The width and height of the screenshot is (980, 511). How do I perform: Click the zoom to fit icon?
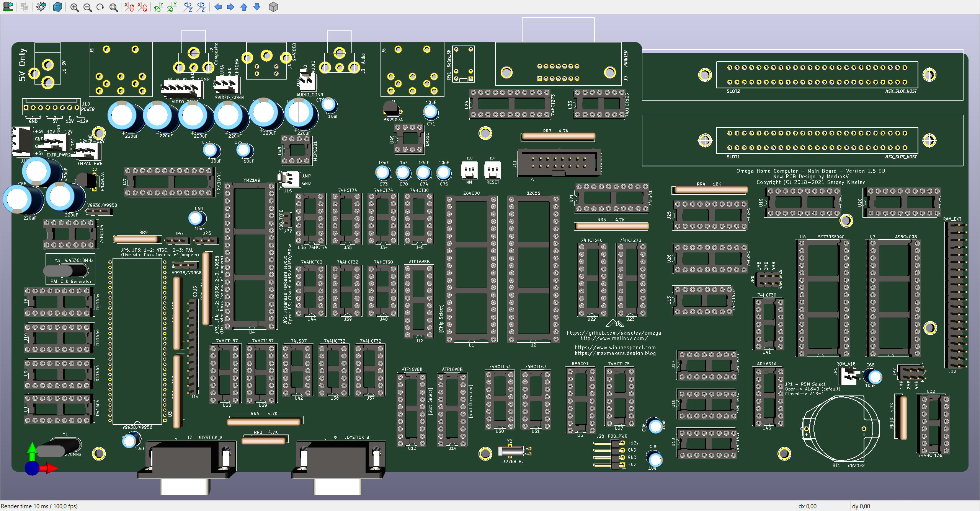click(x=113, y=7)
